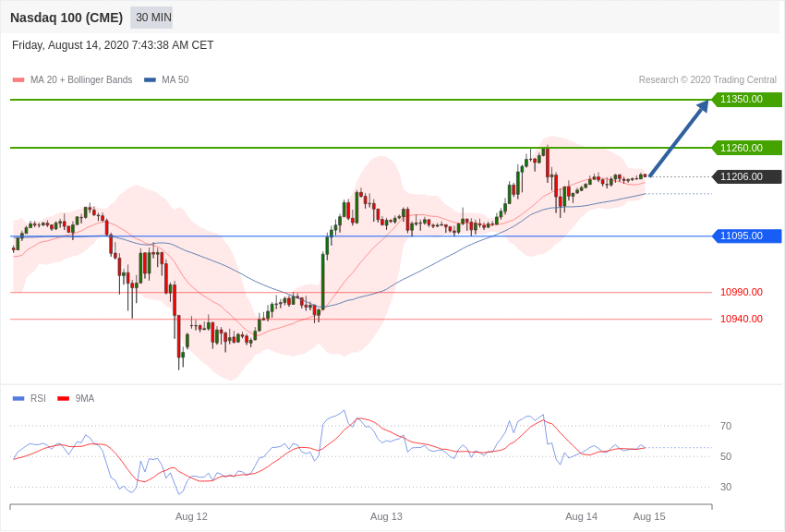785x532 pixels.
Task: Click the 30 MIN timeframe button
Action: coord(151,18)
